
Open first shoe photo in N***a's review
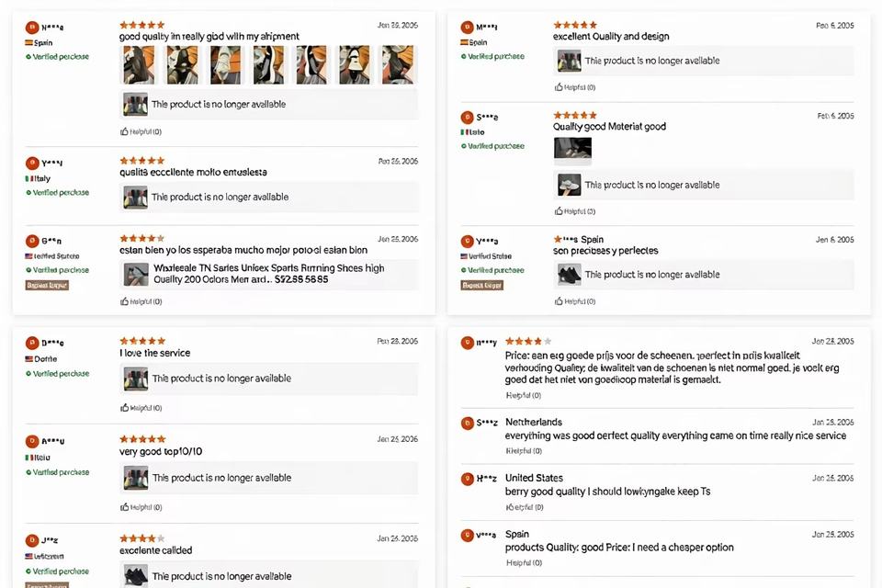coord(139,64)
